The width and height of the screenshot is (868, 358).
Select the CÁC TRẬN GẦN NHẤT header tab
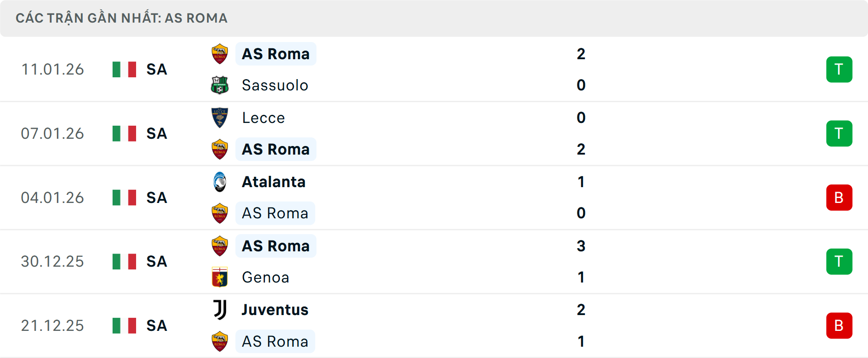pyautogui.click(x=122, y=18)
